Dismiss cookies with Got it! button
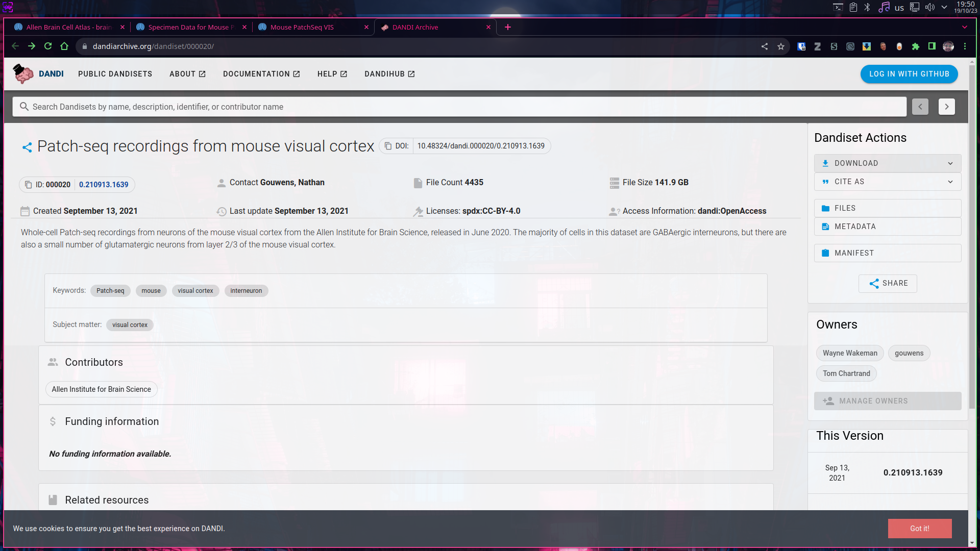Screen dimensions: 980x551 click(919, 529)
